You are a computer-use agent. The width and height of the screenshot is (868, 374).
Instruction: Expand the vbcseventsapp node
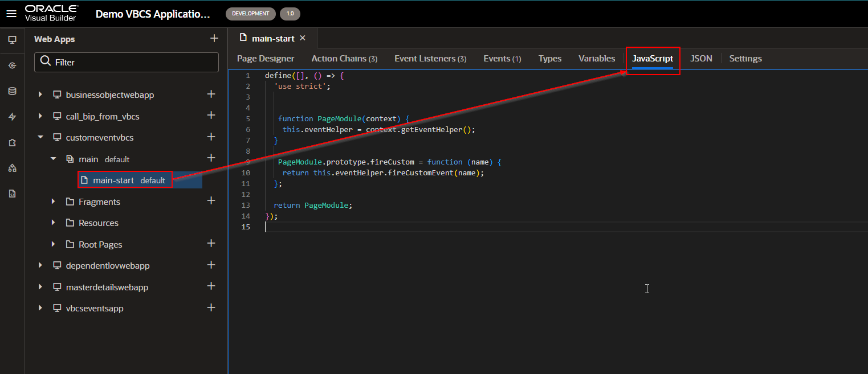point(40,308)
